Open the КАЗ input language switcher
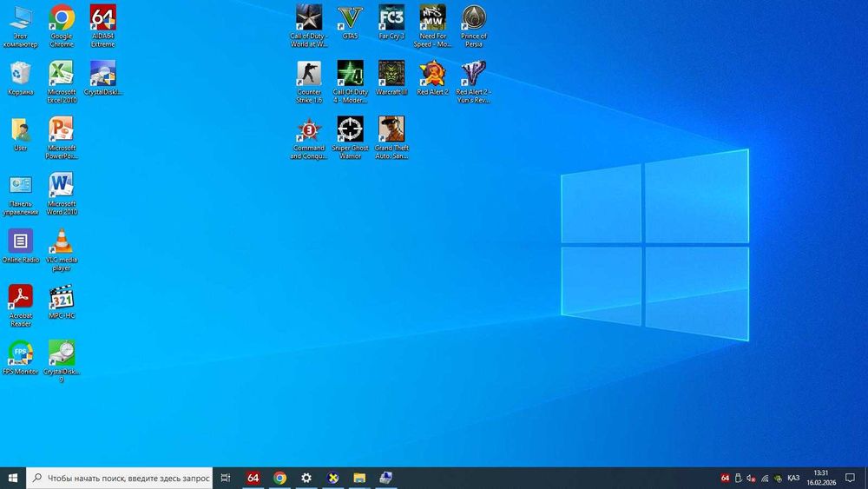868x489 pixels. [x=793, y=478]
